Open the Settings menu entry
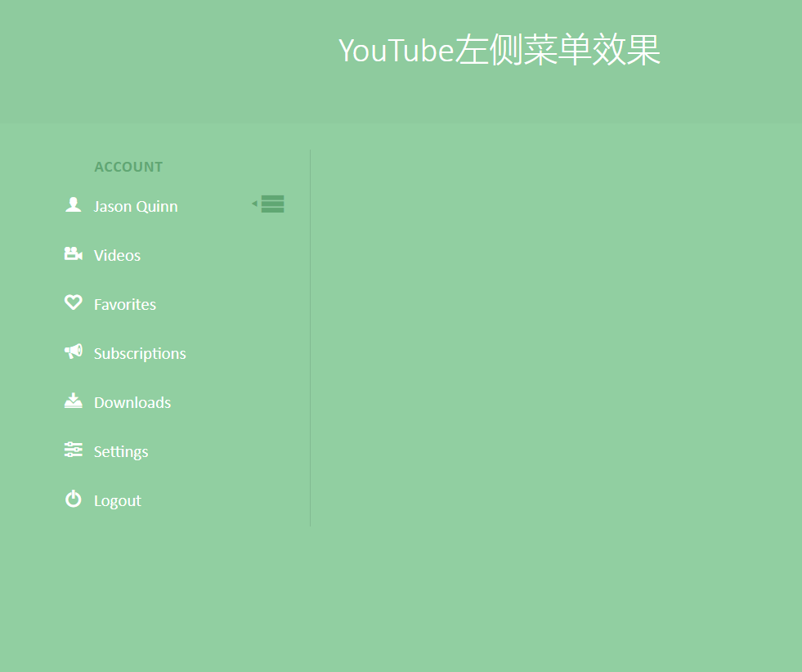 [x=121, y=452]
